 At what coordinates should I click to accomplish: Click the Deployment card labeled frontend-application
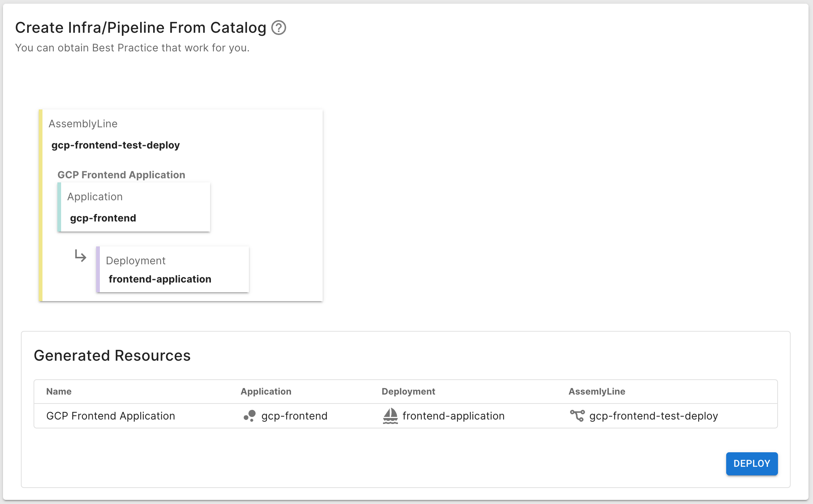tap(173, 269)
